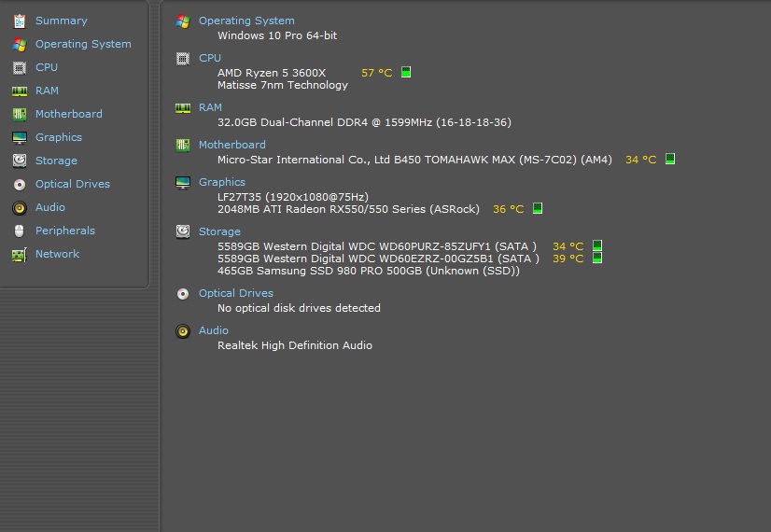
Task: Go to Graphics in the sidebar
Action: tap(59, 138)
